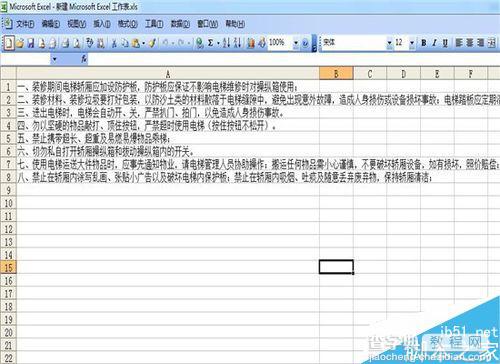Click the Open file folder icon
The image size is (500, 364).
(x=20, y=43)
